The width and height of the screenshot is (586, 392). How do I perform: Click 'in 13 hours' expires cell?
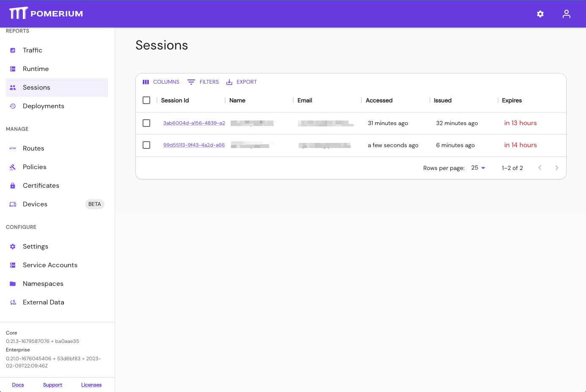(x=520, y=123)
